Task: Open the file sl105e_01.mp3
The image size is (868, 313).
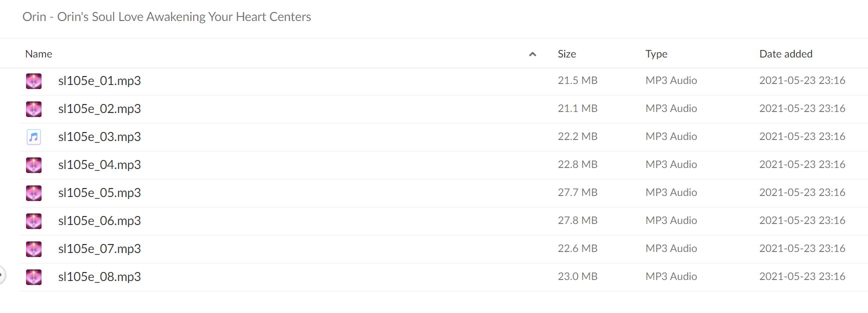Action: click(99, 81)
